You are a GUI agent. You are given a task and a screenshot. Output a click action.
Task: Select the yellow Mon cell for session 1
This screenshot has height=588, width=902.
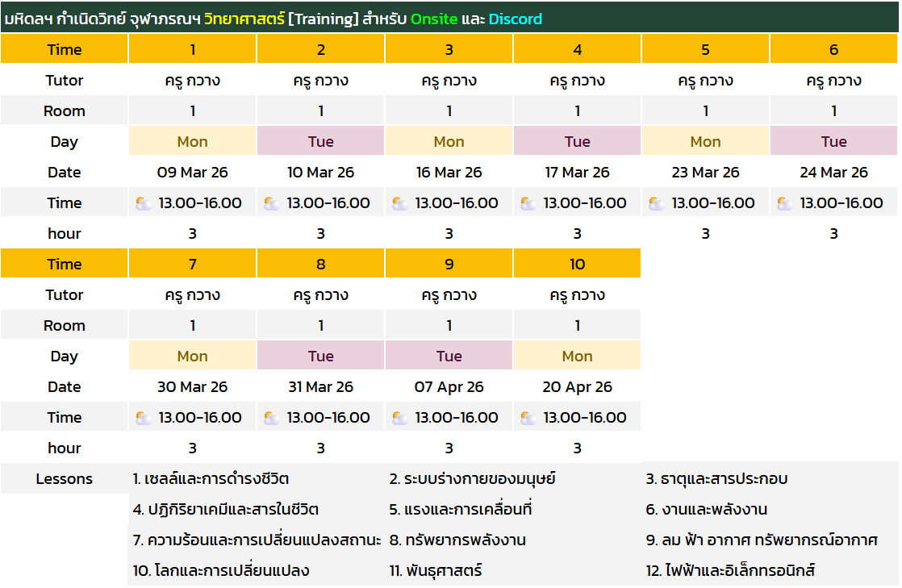(x=192, y=142)
